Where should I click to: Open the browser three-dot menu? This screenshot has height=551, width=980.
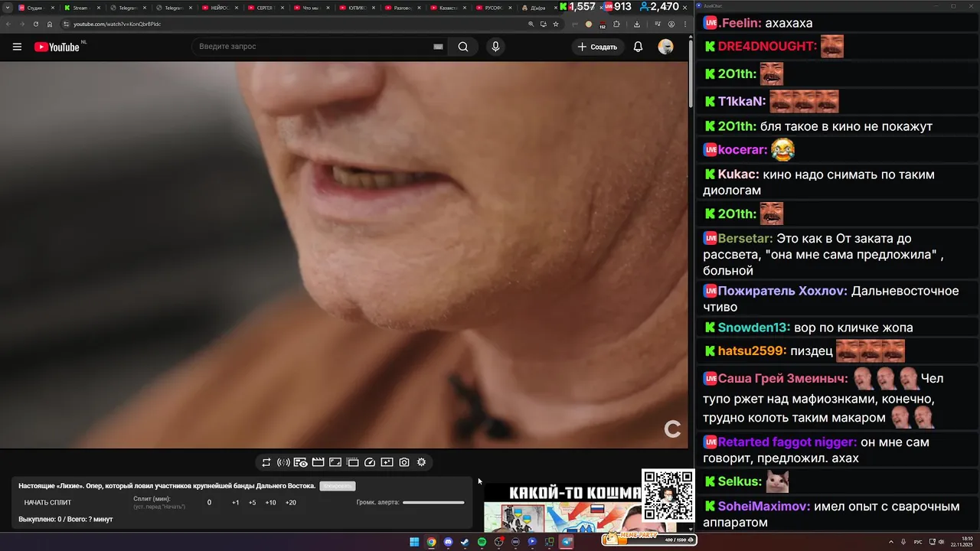[684, 24]
